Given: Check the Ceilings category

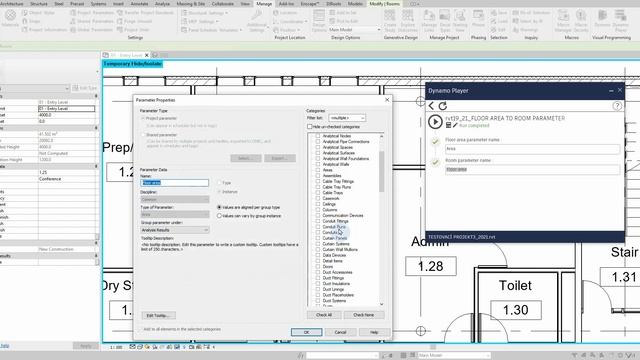Looking at the screenshot, I should pos(318,204).
